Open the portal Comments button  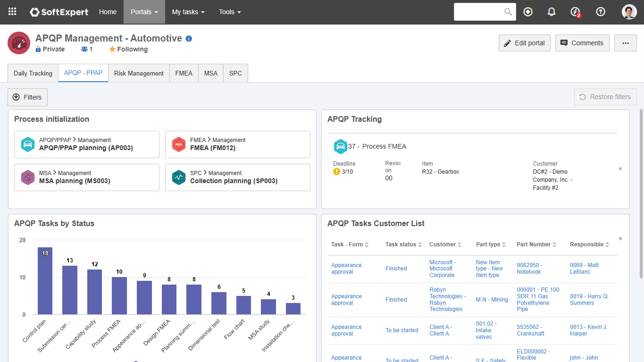pos(582,43)
